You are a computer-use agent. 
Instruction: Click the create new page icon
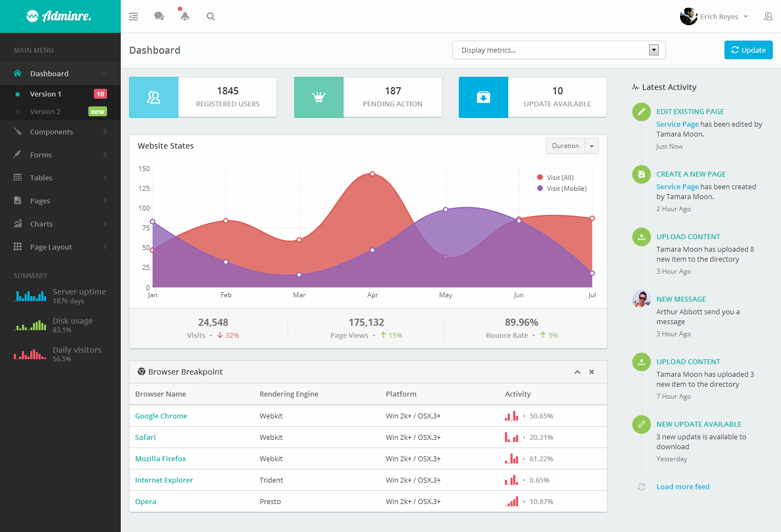click(x=641, y=174)
